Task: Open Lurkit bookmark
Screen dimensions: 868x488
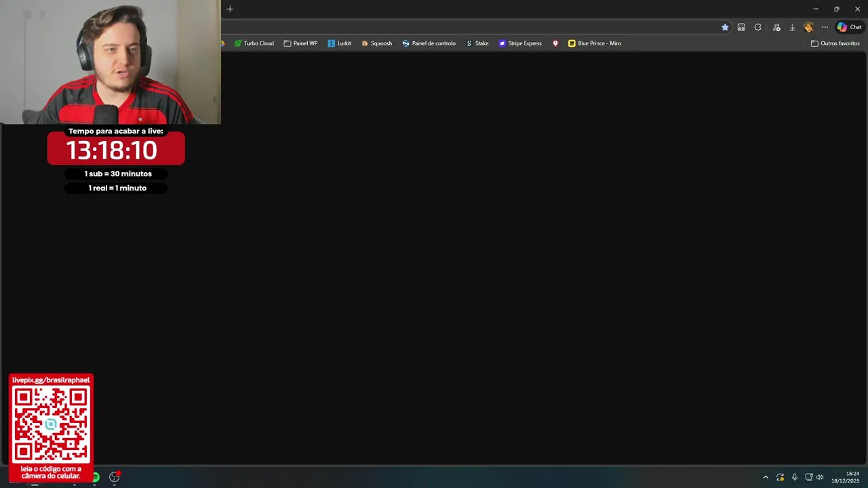Action: tap(339, 43)
